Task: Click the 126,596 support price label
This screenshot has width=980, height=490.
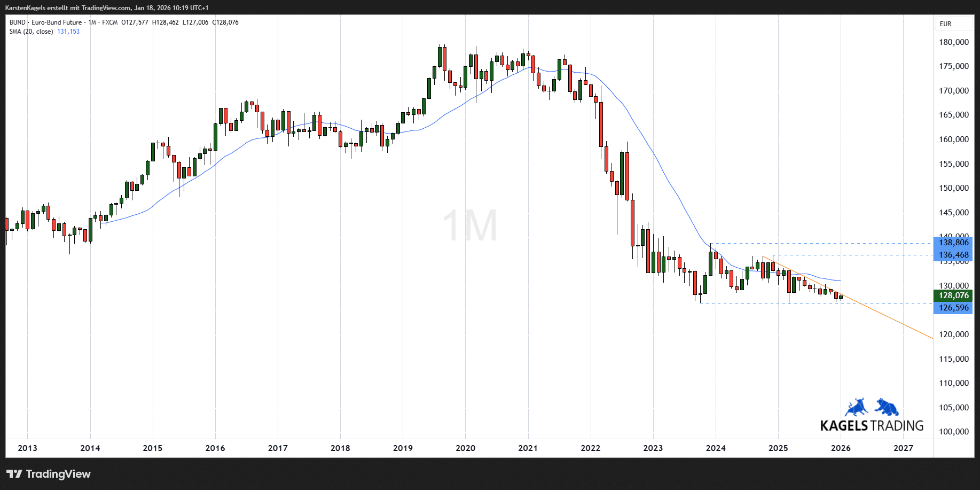Action: tap(953, 308)
